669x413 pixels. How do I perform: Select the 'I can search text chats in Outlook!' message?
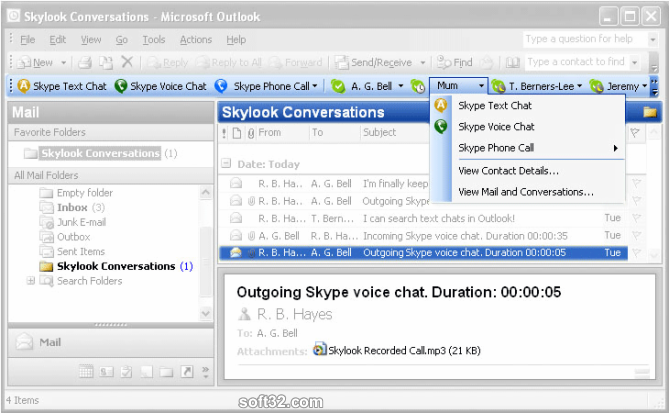(423, 218)
